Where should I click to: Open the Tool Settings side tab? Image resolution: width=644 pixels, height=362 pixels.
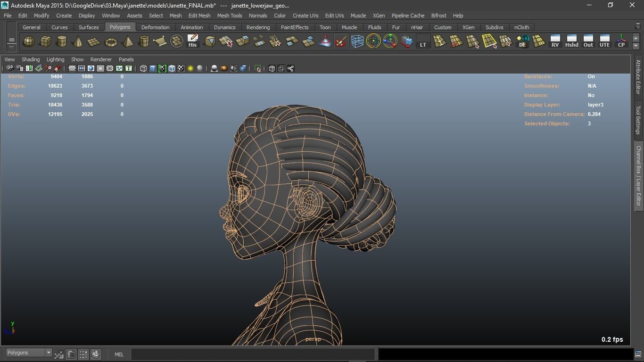click(638, 120)
